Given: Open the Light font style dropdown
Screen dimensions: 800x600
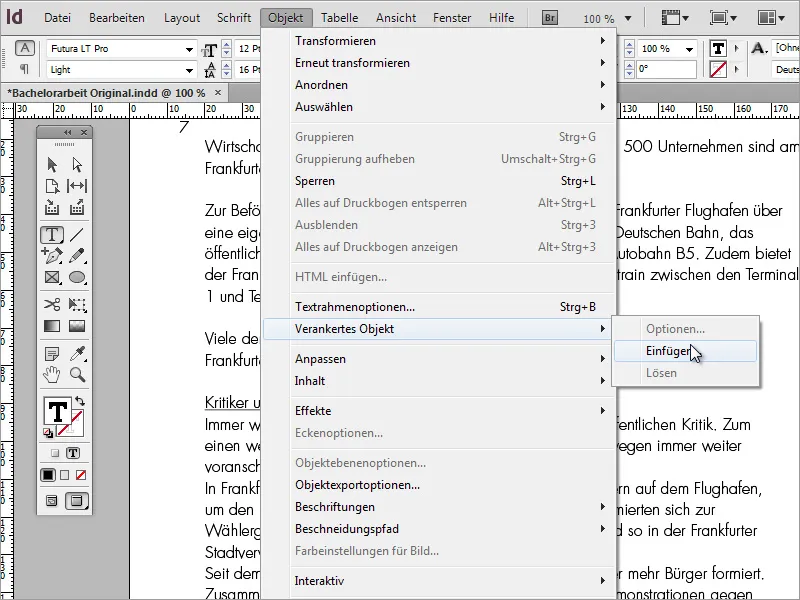Looking at the screenshot, I should pyautogui.click(x=189, y=70).
